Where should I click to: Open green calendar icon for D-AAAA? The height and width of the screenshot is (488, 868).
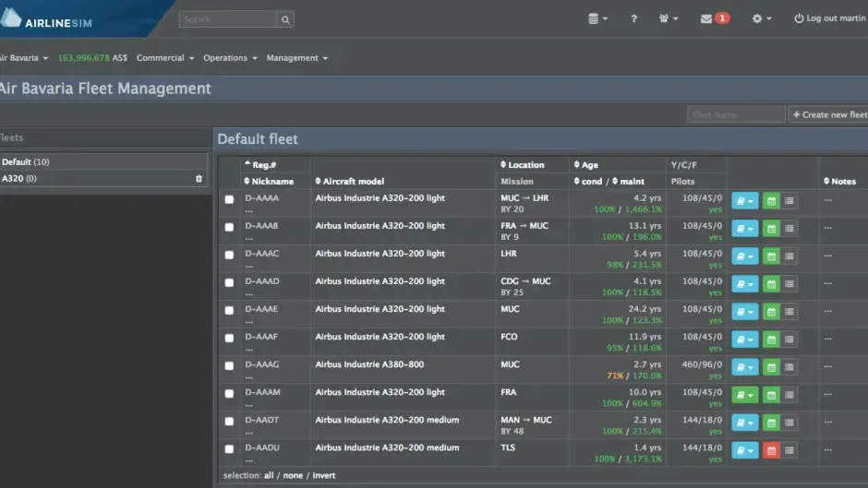tap(771, 201)
